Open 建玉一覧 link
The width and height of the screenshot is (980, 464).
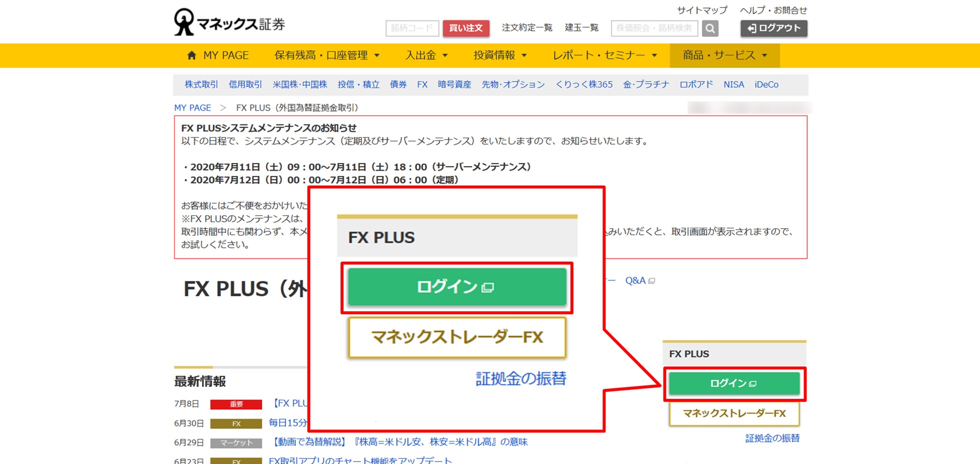(581, 28)
